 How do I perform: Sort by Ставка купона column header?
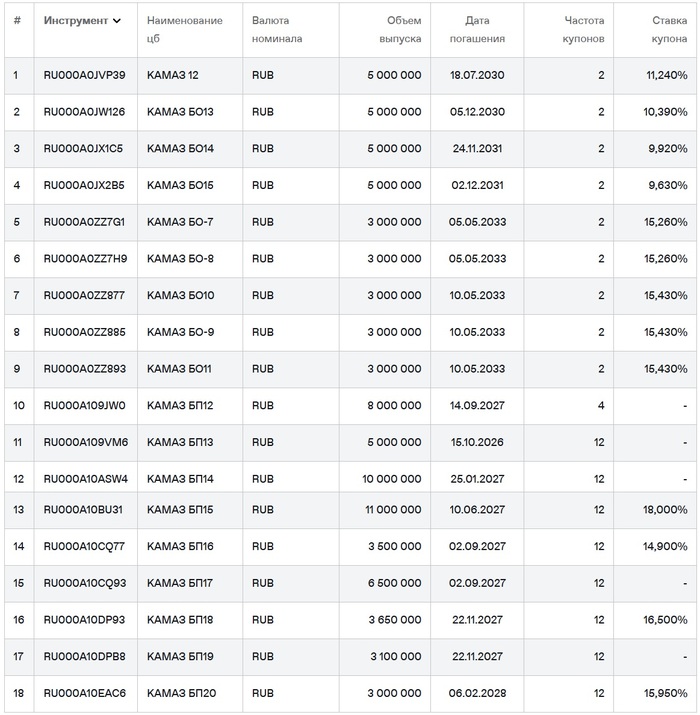click(664, 30)
